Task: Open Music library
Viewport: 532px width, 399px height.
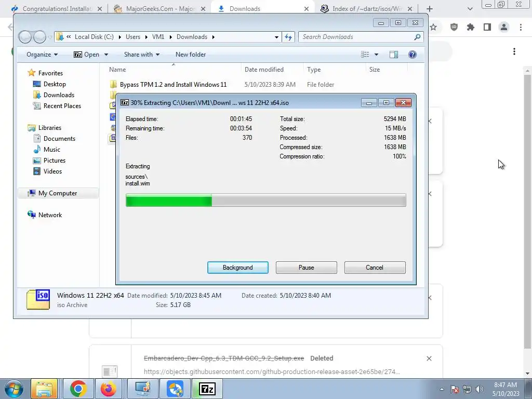Action: coord(51,149)
